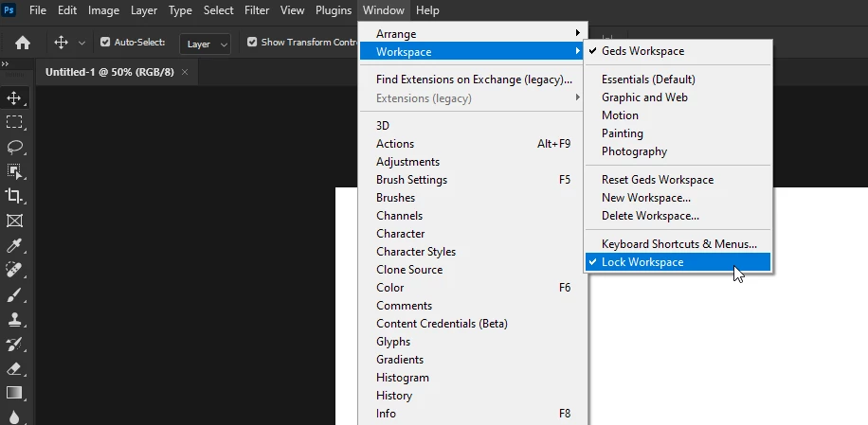Open the Character Styles panel
This screenshot has height=425, width=868.
[x=473, y=252]
